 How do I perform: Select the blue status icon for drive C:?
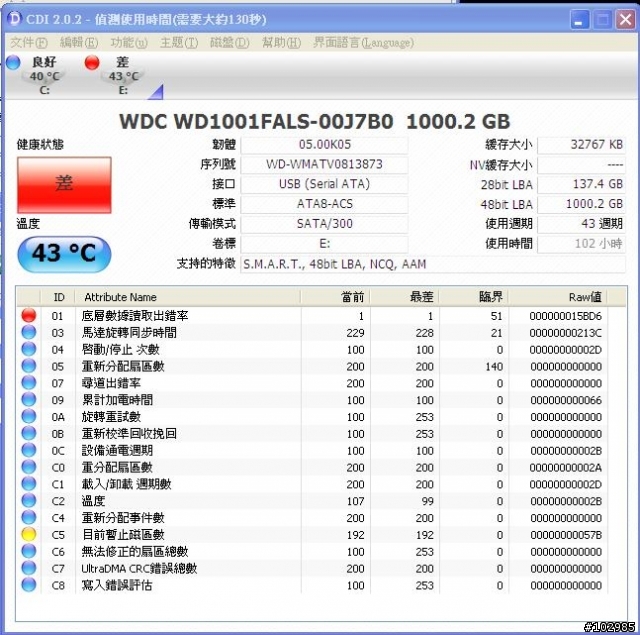pyautogui.click(x=13, y=62)
